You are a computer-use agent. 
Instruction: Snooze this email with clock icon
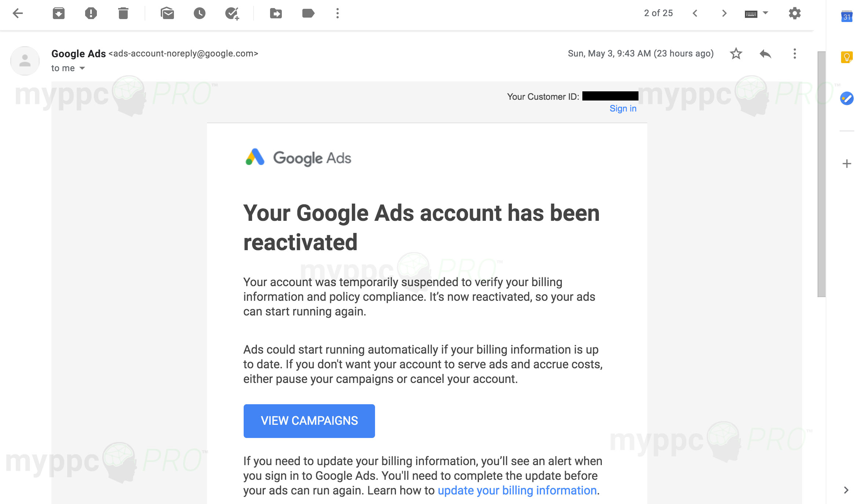click(x=200, y=14)
